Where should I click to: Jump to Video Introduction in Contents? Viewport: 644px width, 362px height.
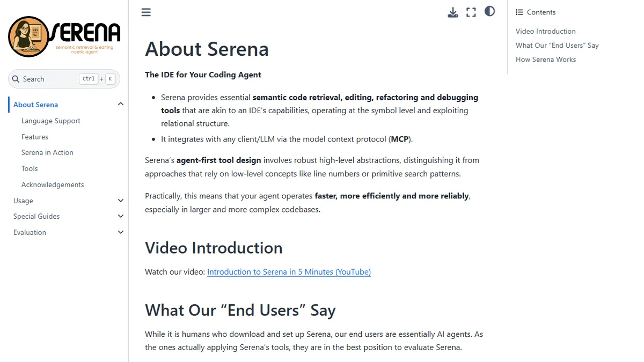[x=546, y=31]
